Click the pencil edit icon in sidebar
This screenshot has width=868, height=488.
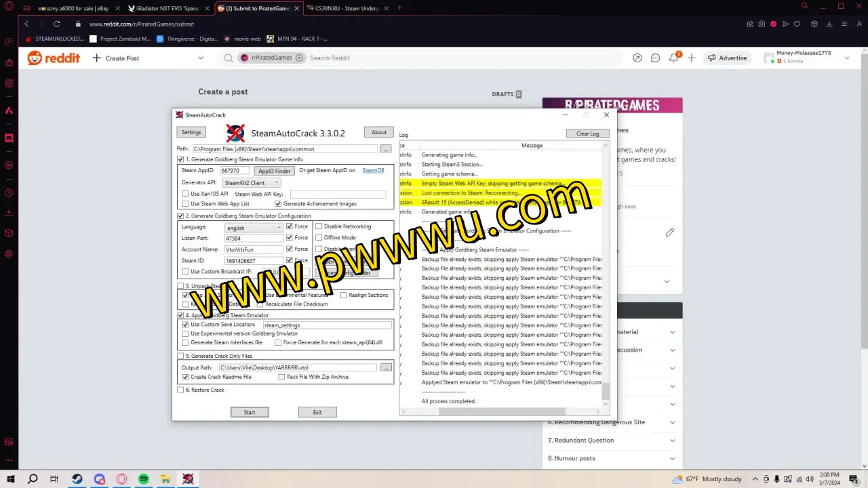tap(669, 232)
